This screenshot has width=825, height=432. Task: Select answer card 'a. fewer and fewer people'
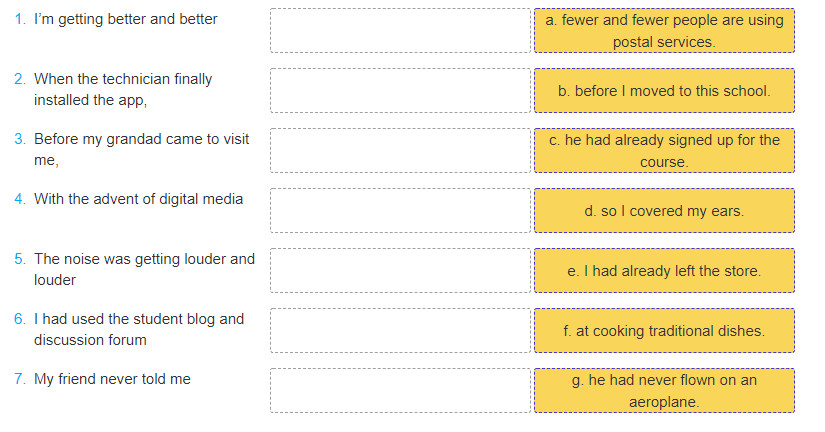pyautogui.click(x=664, y=31)
